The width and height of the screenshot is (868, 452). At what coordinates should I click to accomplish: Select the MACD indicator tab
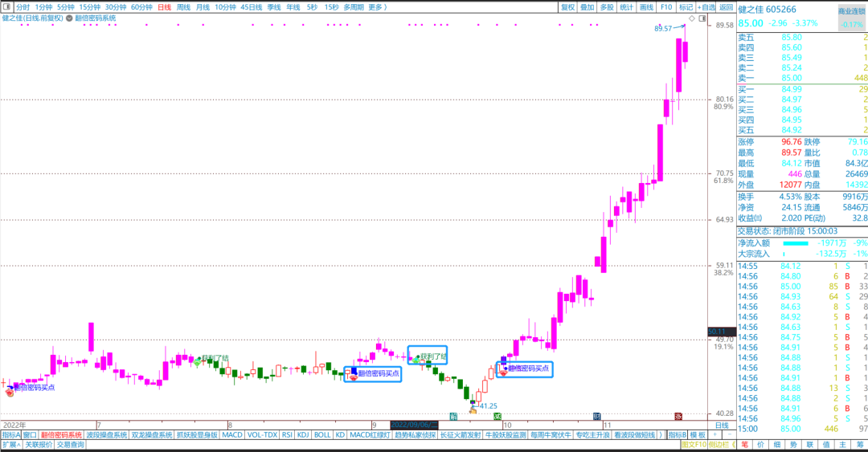pos(232,435)
